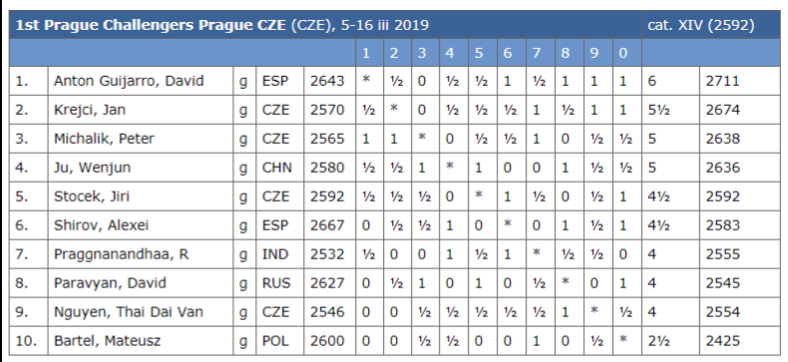Click Praggnanandhaa, R player name
The height and width of the screenshot is (362, 788).
tap(121, 254)
